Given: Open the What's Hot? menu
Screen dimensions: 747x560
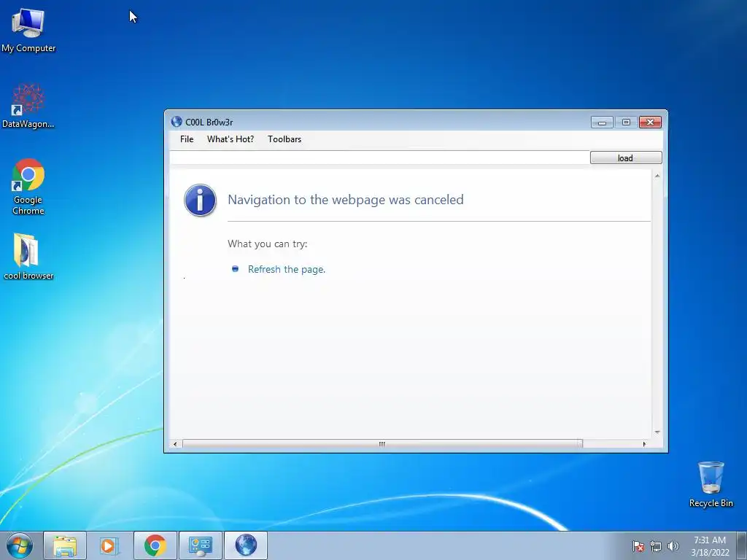Looking at the screenshot, I should pyautogui.click(x=231, y=139).
